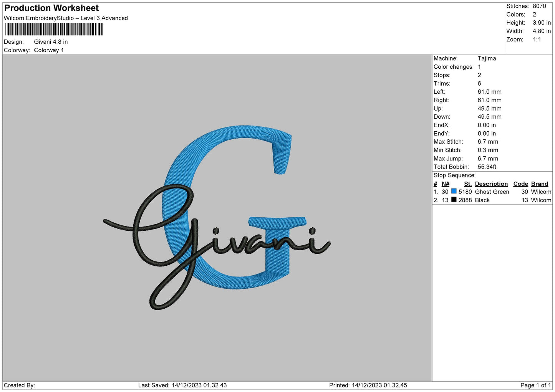Click the 'Max Jump:' label

click(x=448, y=159)
